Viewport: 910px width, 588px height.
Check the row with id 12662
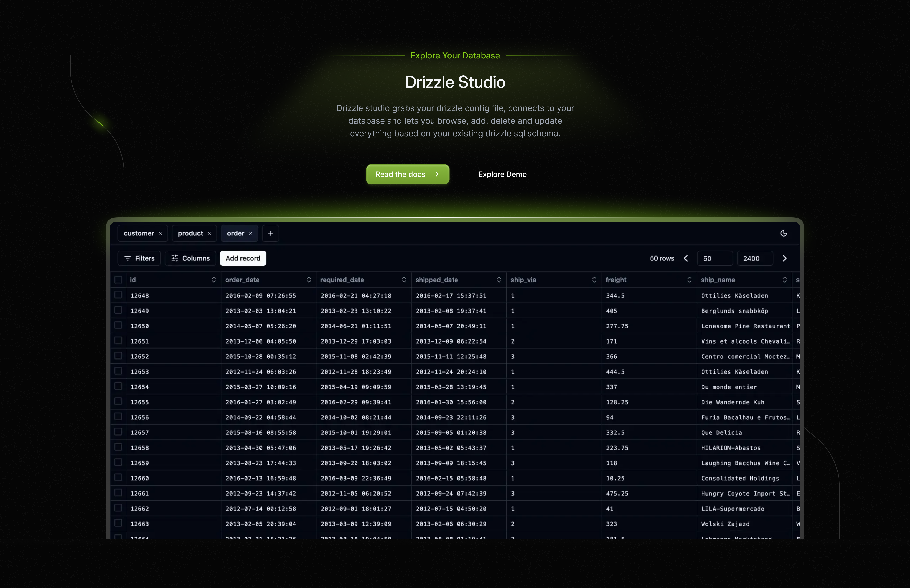tap(118, 508)
